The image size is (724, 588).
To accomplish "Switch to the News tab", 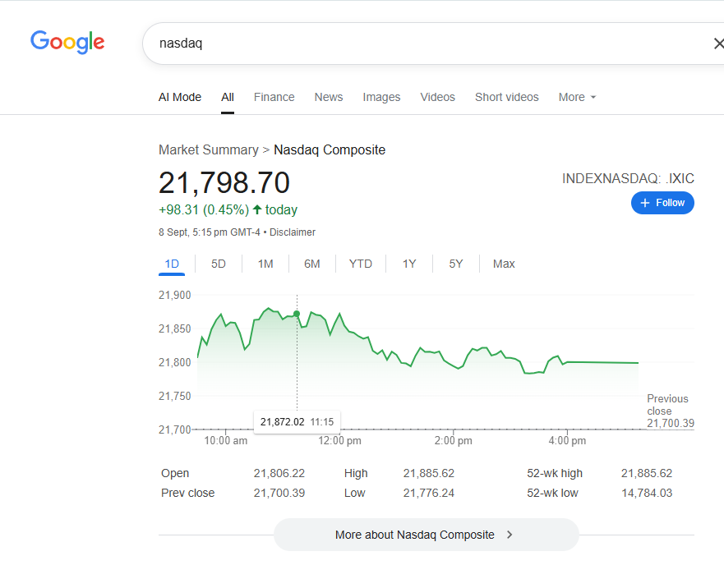I will (328, 97).
